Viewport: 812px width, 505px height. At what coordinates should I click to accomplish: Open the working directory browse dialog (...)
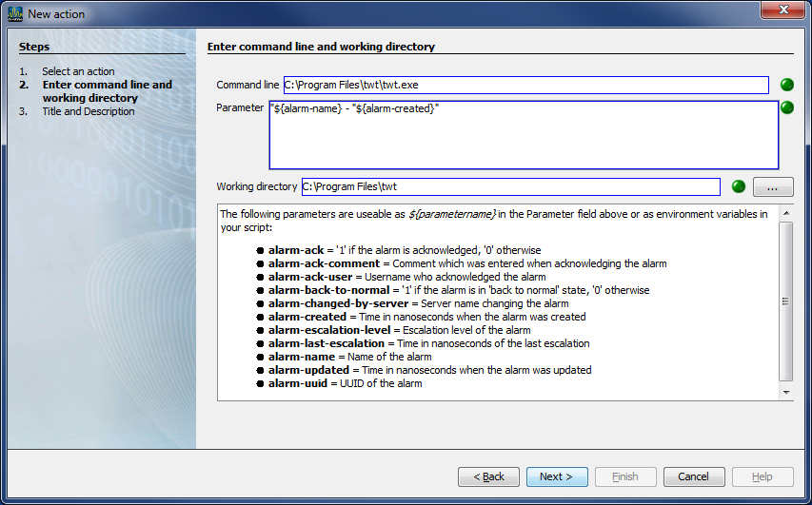pyautogui.click(x=772, y=187)
